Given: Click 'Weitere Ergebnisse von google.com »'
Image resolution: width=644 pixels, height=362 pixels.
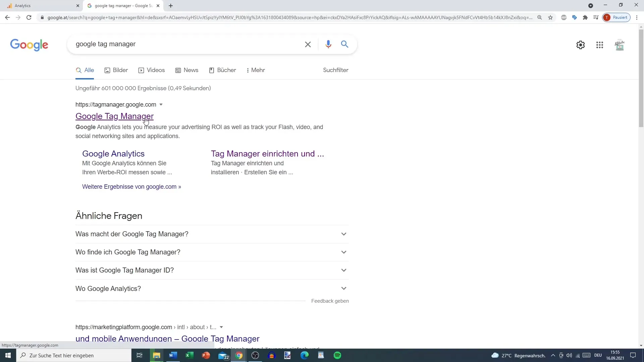Looking at the screenshot, I should pyautogui.click(x=131, y=187).
